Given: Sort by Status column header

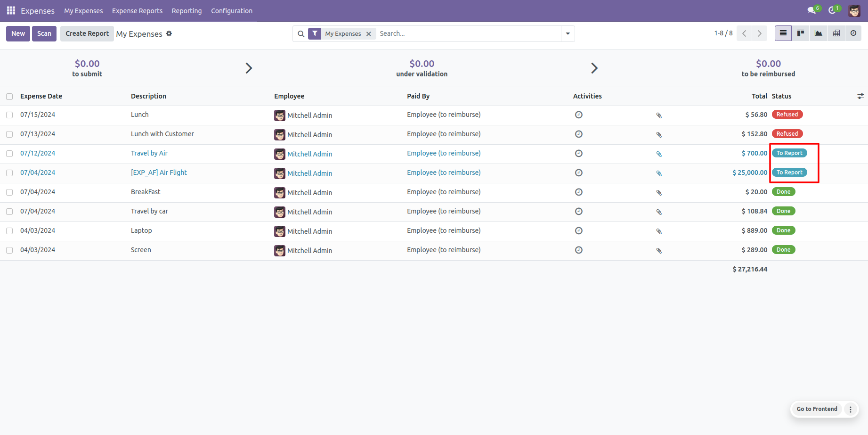Looking at the screenshot, I should 781,96.
